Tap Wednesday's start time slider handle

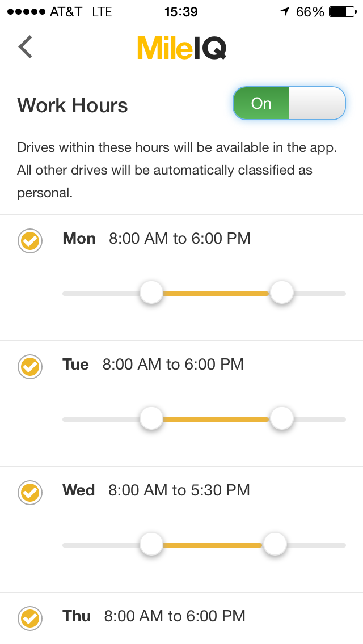tap(151, 545)
